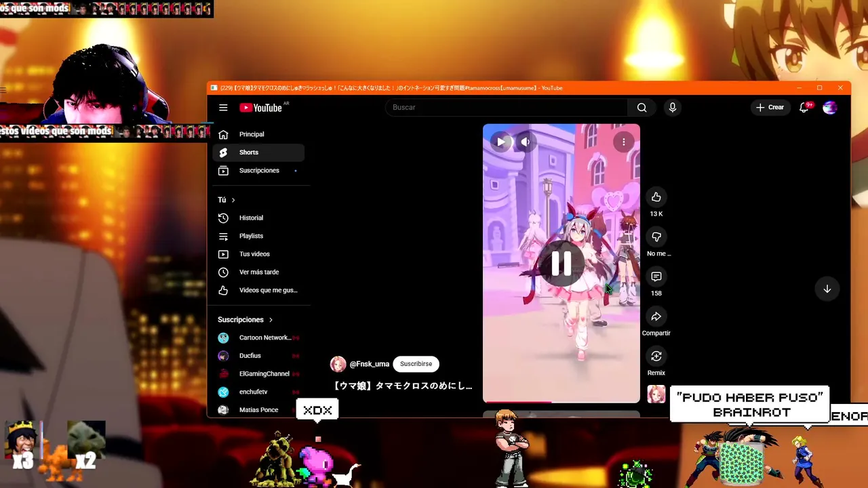The height and width of the screenshot is (488, 868).
Task: Open the notifications bell
Action: click(x=804, y=107)
